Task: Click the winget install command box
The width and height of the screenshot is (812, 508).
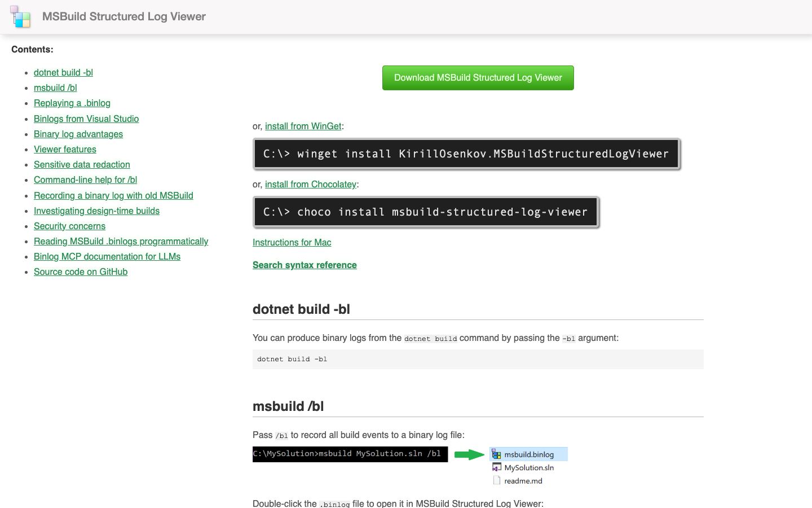Action: 466,154
